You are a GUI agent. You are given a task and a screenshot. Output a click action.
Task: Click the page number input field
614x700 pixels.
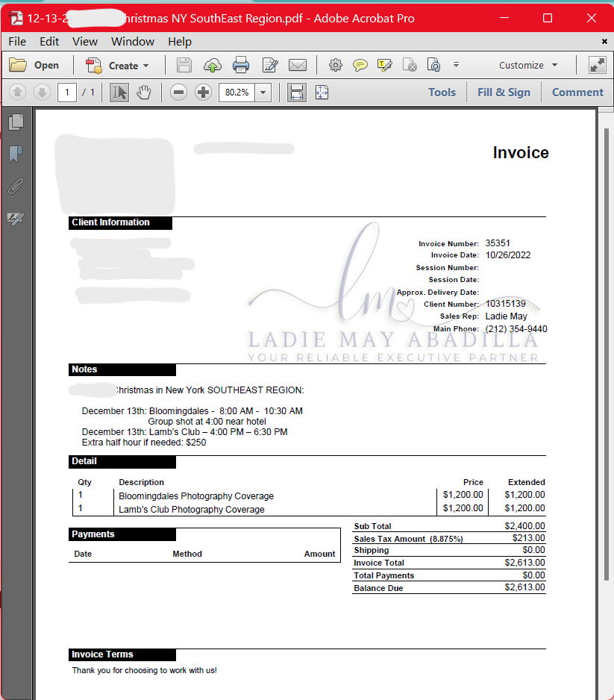coord(67,93)
